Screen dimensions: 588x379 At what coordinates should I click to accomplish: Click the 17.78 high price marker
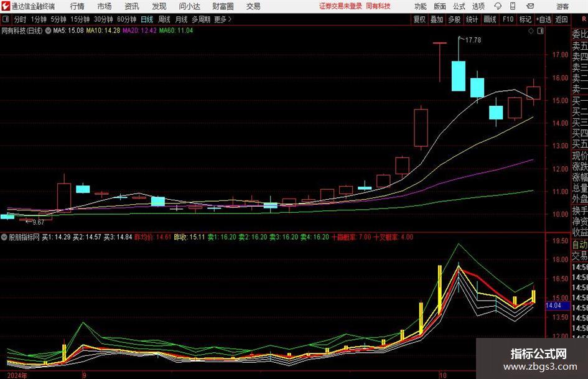[x=473, y=40]
